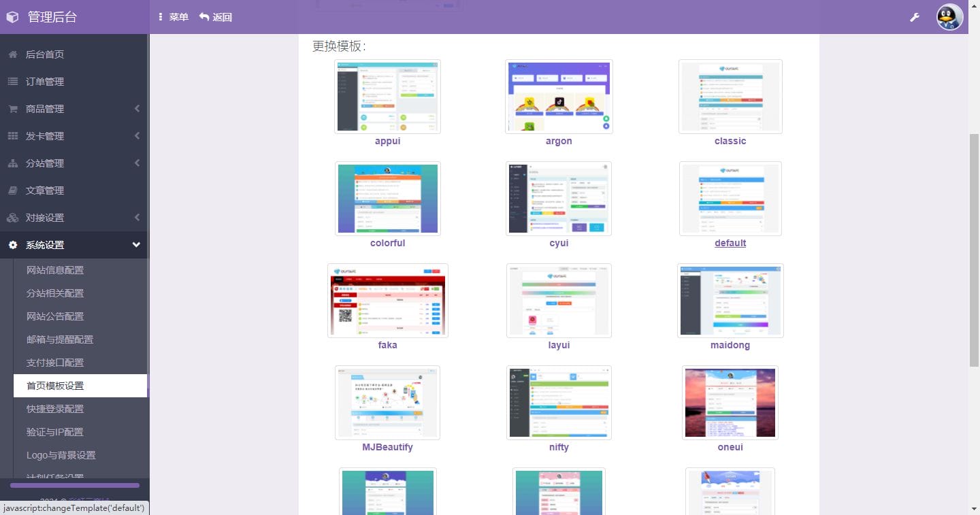Click 返回 in the top bar
Image resolution: width=980 pixels, height=515 pixels.
point(215,17)
